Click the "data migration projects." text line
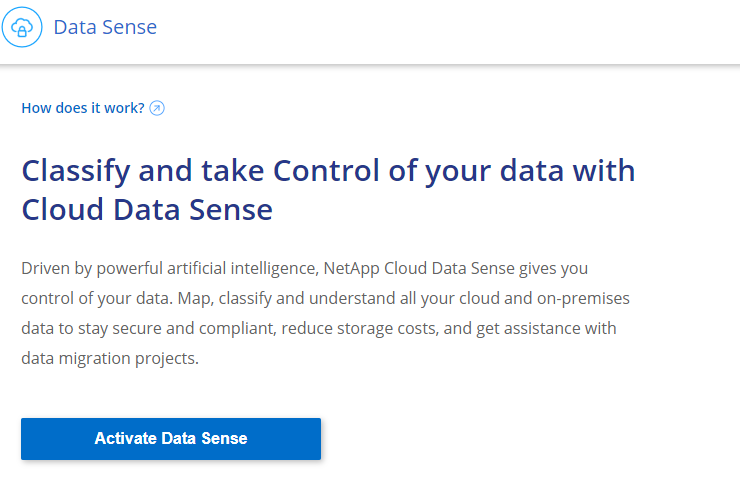The width and height of the screenshot is (740, 478). (110, 358)
